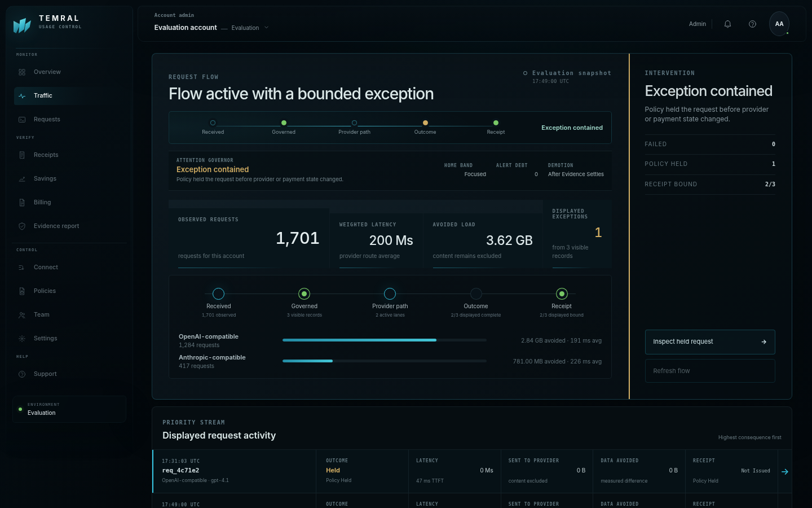Click the Connect sidebar icon
Image resolution: width=812 pixels, height=508 pixels.
coord(22,268)
